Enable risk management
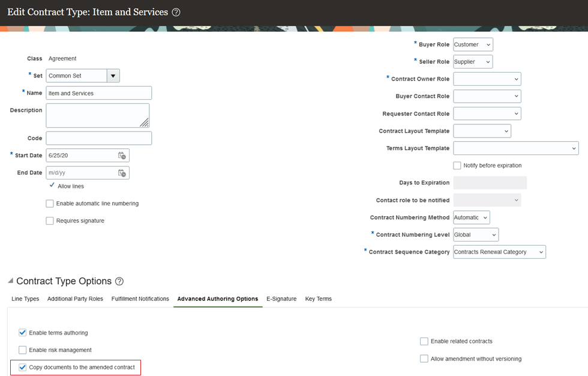This screenshot has height=376, width=588. click(22, 350)
